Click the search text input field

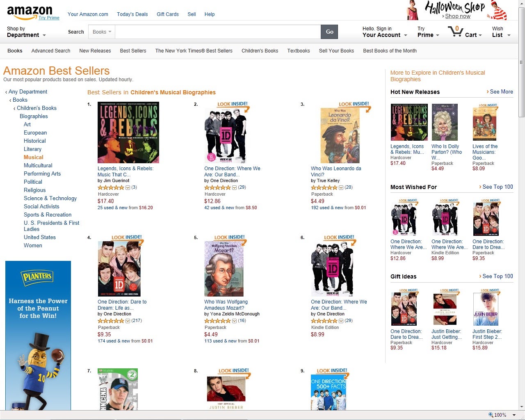[x=218, y=32]
